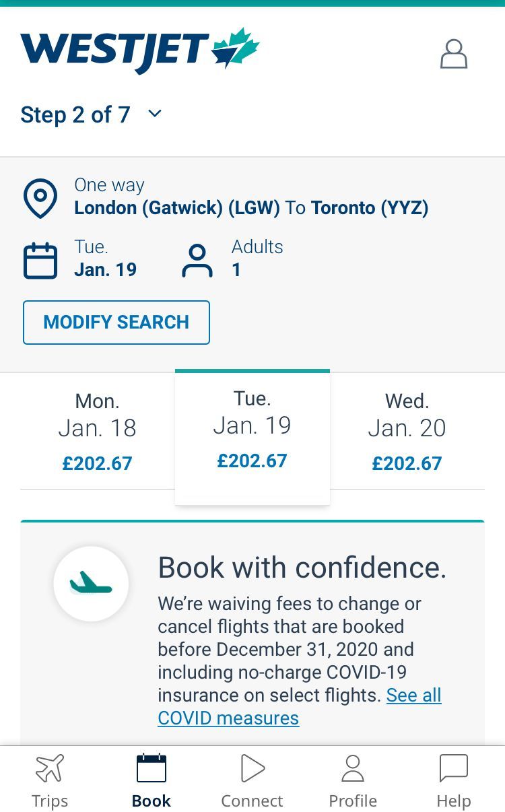The width and height of the screenshot is (505, 812).
Task: Tap the WestJet logo
Action: 139,50
